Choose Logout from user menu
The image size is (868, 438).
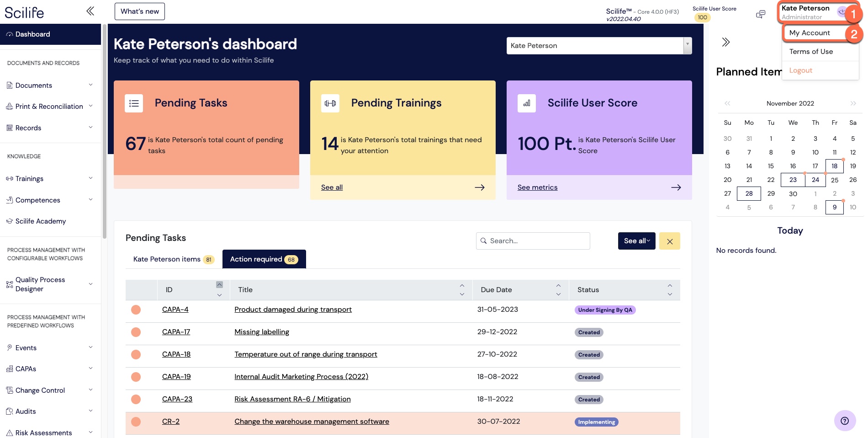click(x=800, y=70)
